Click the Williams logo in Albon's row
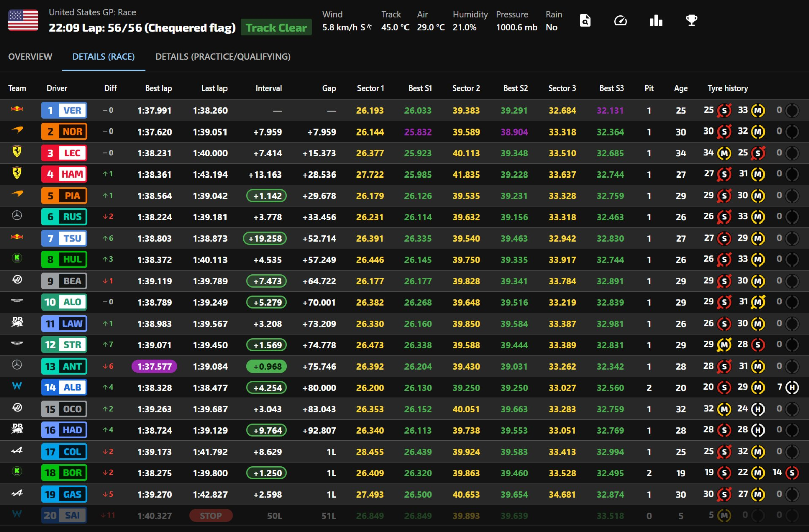The image size is (809, 532). [17, 387]
